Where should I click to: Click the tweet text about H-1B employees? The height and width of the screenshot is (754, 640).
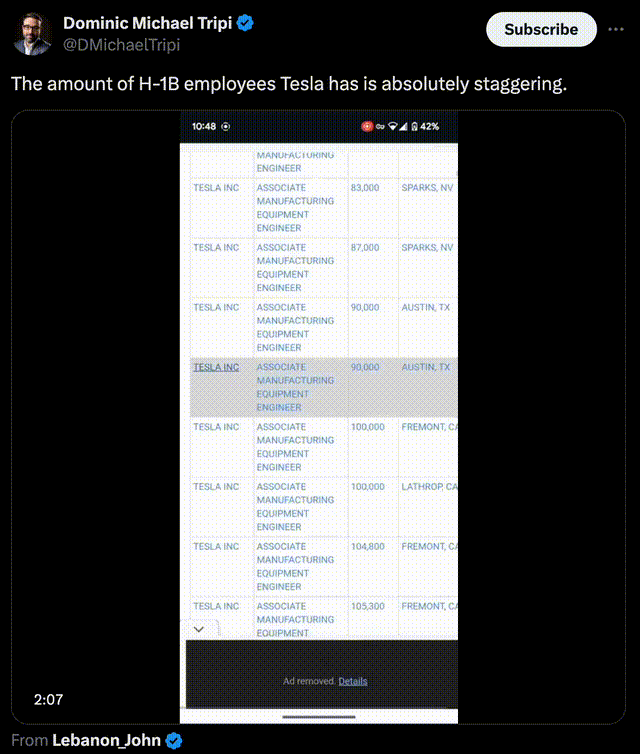click(x=288, y=84)
